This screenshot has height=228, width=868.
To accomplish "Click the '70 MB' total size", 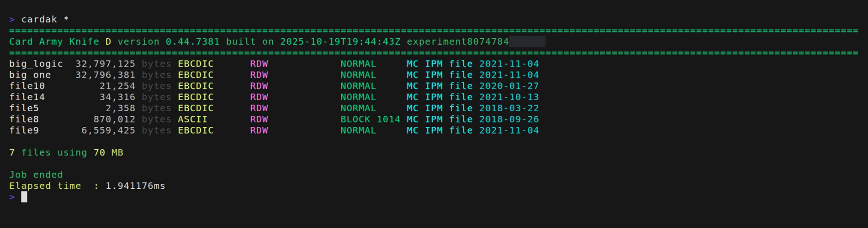I will tap(108, 153).
